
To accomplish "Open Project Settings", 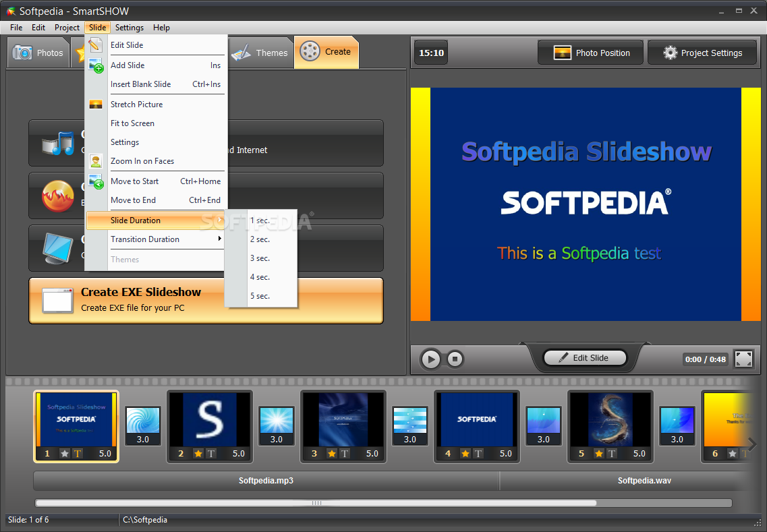I will click(x=702, y=53).
